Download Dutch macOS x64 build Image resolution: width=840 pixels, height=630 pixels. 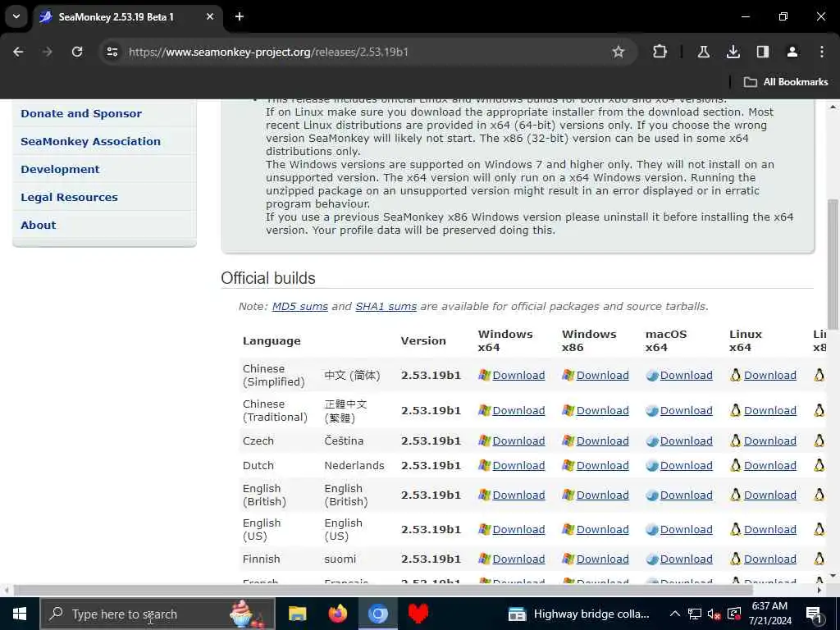[687, 466]
